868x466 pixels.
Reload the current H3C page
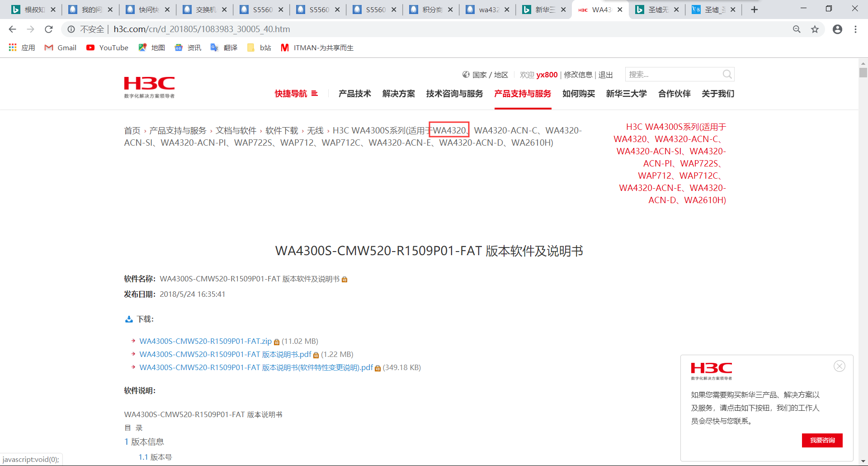tap(49, 29)
